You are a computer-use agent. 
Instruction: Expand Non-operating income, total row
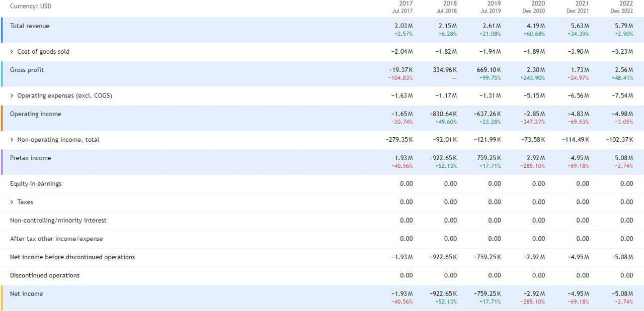click(12, 140)
